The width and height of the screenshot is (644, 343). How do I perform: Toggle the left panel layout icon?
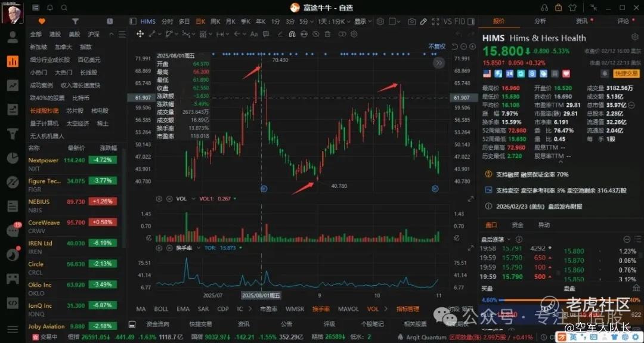[132, 21]
